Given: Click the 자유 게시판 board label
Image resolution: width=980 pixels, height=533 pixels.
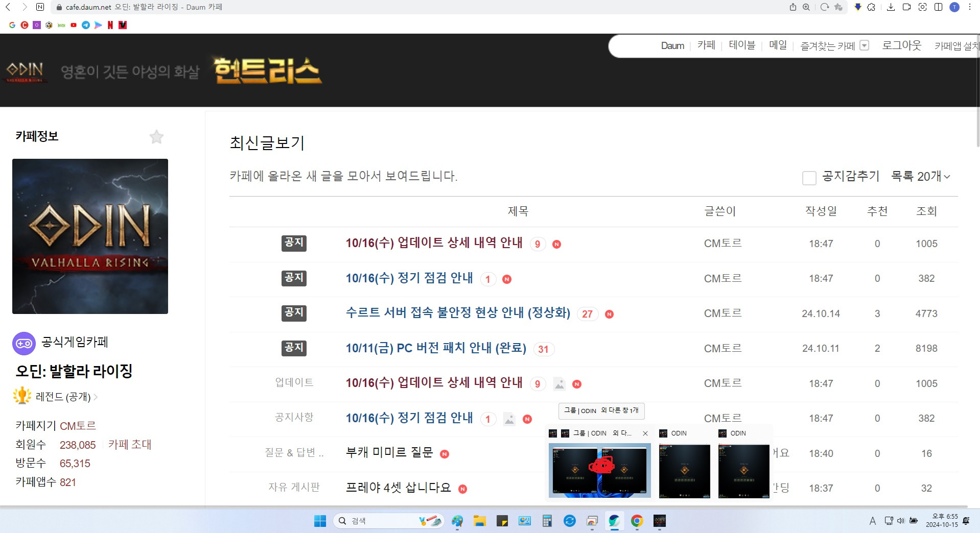Looking at the screenshot, I should click(294, 487).
